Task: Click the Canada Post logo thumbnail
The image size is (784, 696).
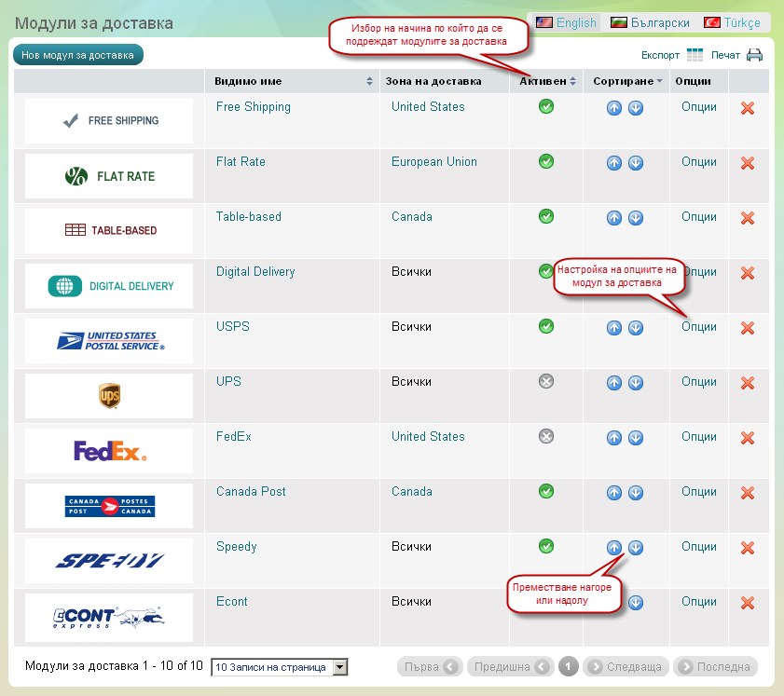Action: coord(109,506)
